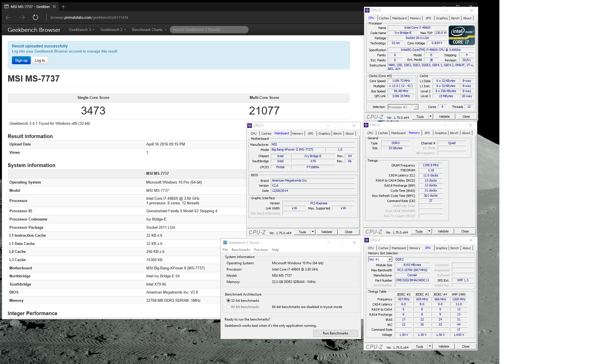This screenshot has width=604, height=364.
Task: Expand Tools arrow in CPU-Z Memory window
Action: point(429,231)
